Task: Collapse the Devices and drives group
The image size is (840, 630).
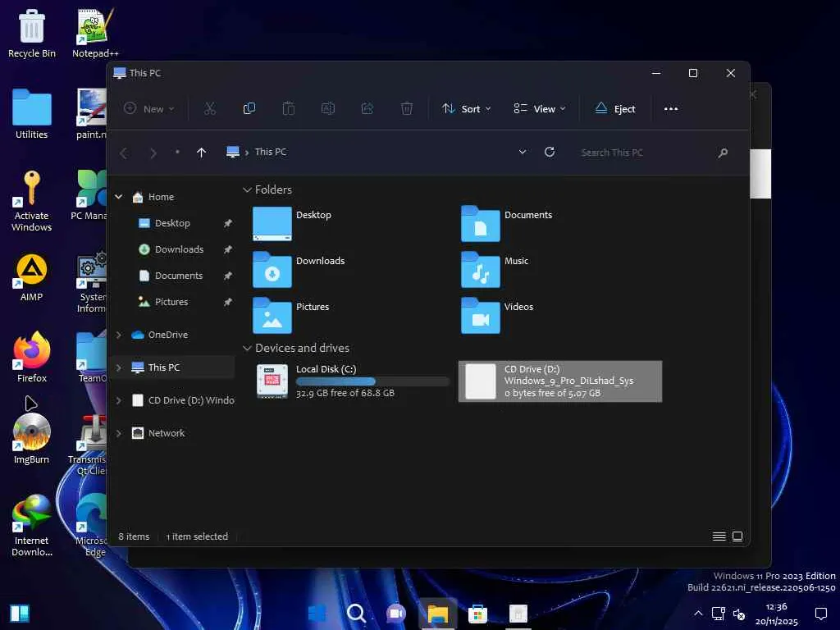Action: (247, 348)
